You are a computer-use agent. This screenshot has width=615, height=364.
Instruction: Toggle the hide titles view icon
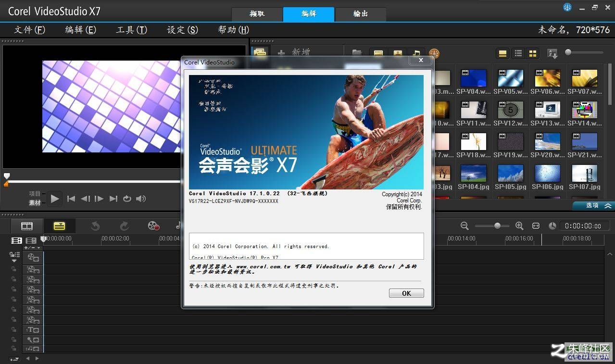pos(502,53)
